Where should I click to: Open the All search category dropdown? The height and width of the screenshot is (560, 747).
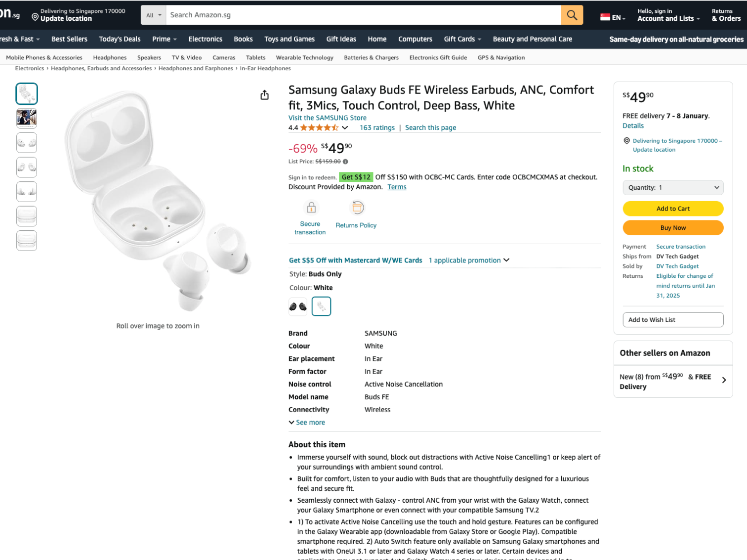tap(153, 15)
